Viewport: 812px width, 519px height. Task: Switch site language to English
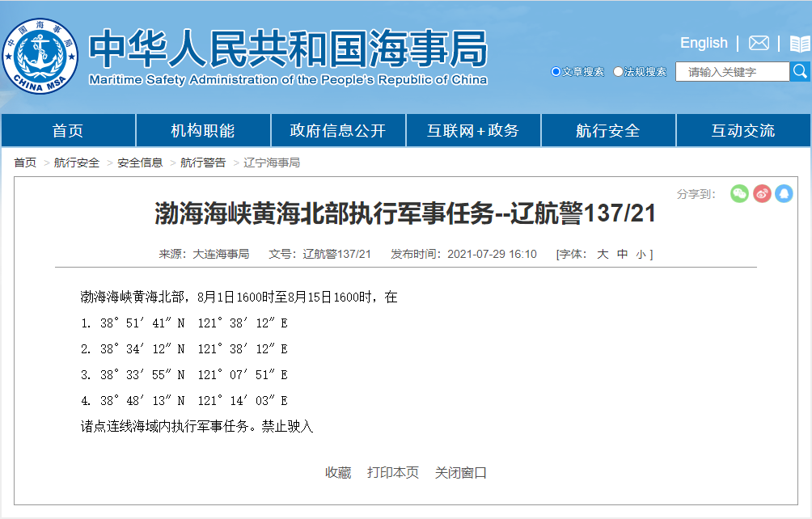pos(704,43)
